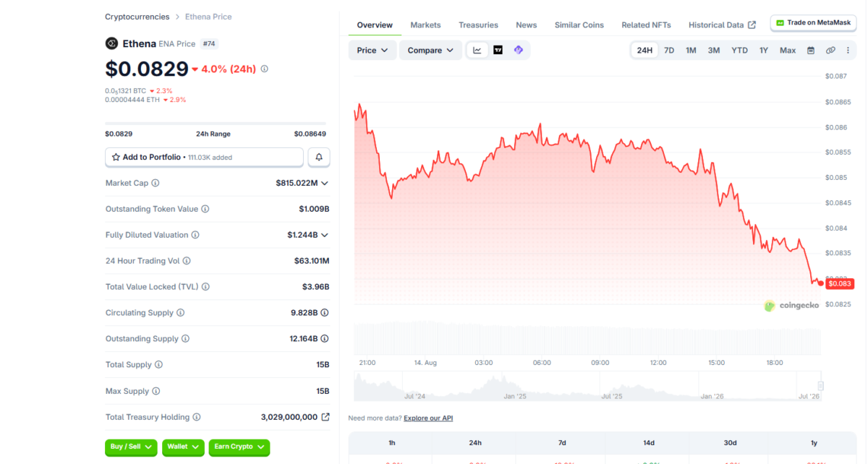Click the $0.083 current price marker
Viewport: 868px width, 464px height.
click(x=840, y=283)
